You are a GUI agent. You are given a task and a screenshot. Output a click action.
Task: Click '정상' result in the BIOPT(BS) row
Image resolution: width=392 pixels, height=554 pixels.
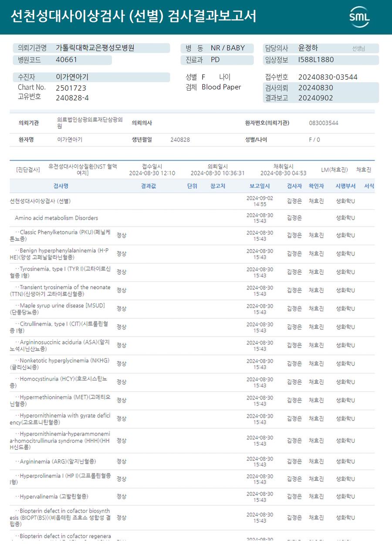[x=122, y=517]
